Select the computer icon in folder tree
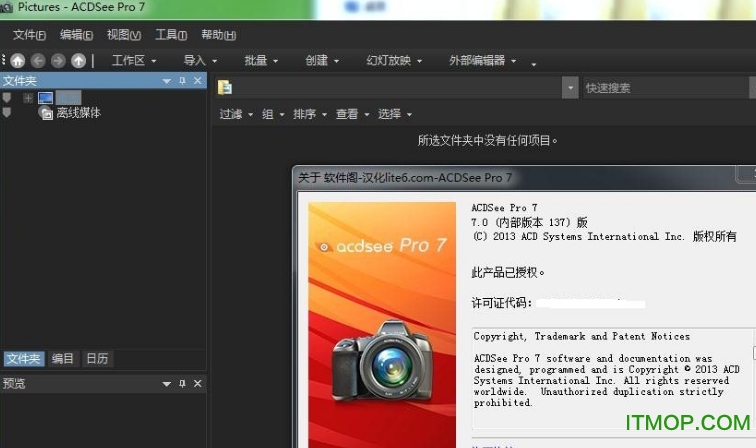The width and height of the screenshot is (756, 448). [45, 98]
